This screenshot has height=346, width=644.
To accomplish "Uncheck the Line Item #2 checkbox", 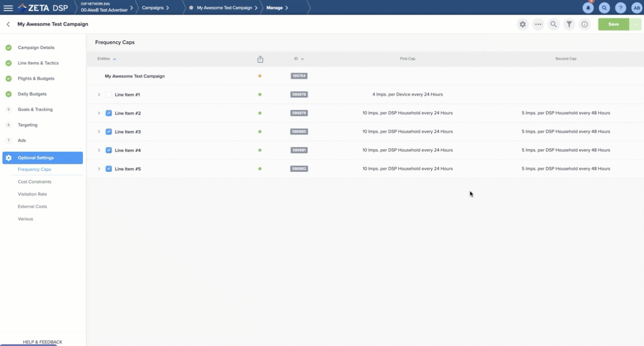I will tap(109, 113).
